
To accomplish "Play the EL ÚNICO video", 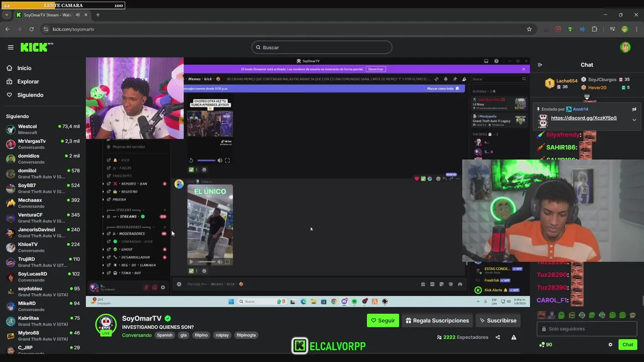I will coord(191,261).
